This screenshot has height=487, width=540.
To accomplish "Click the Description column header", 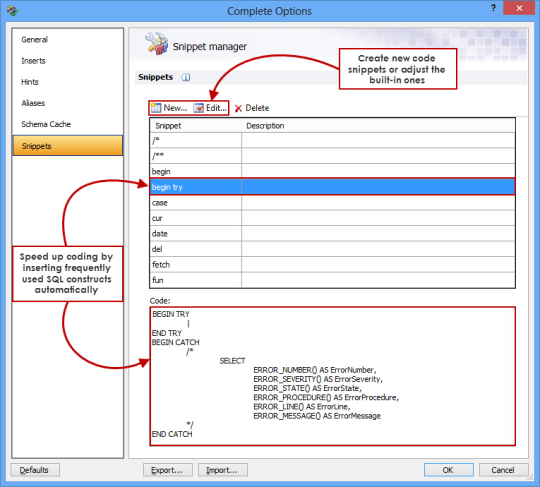I will coord(378,126).
